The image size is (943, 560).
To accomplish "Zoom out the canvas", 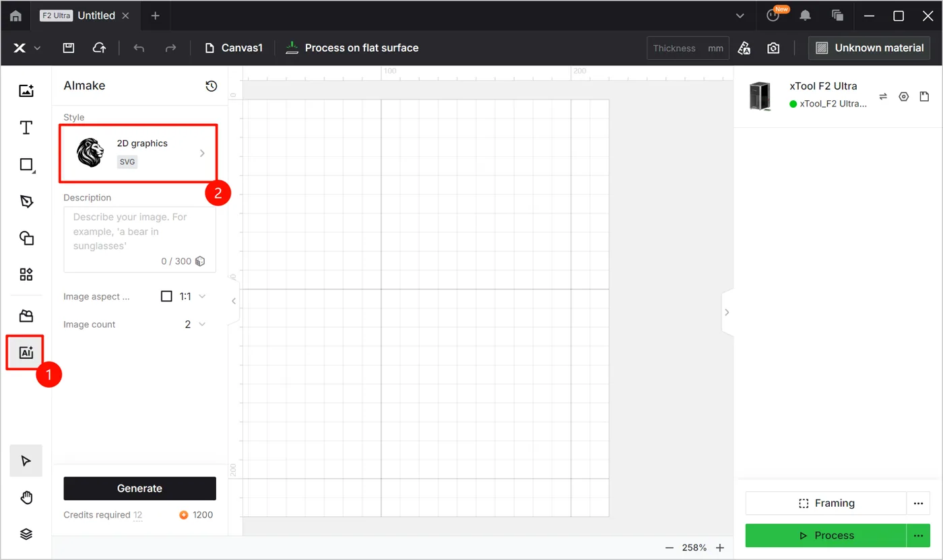I will [x=669, y=548].
